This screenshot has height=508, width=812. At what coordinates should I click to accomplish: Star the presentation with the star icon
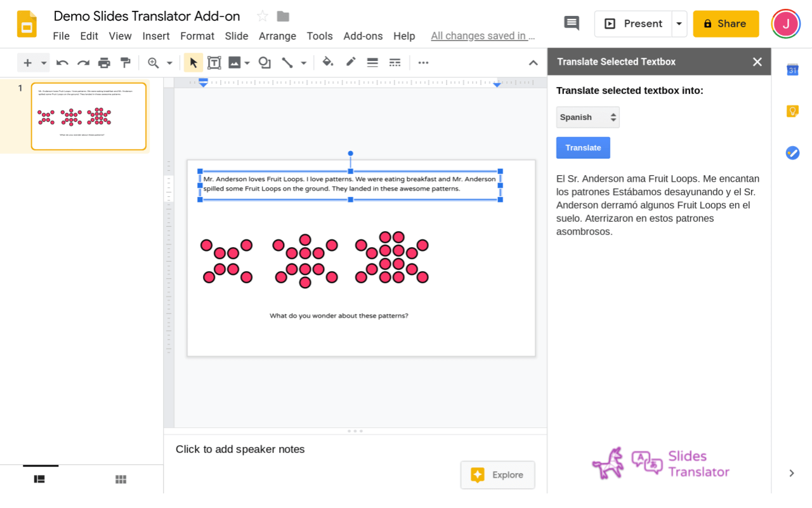point(262,17)
